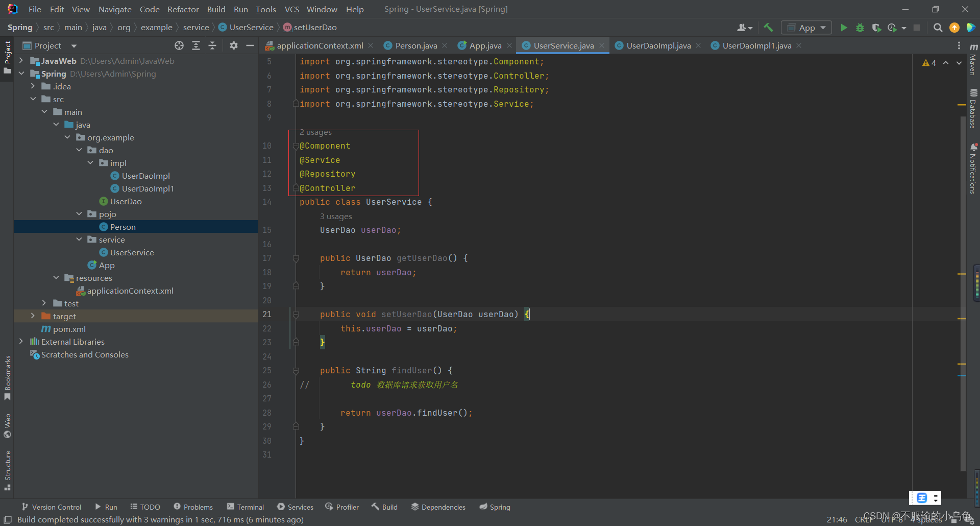The height and width of the screenshot is (526, 980).
Task: Open the Problems tool window
Action: (x=193, y=507)
